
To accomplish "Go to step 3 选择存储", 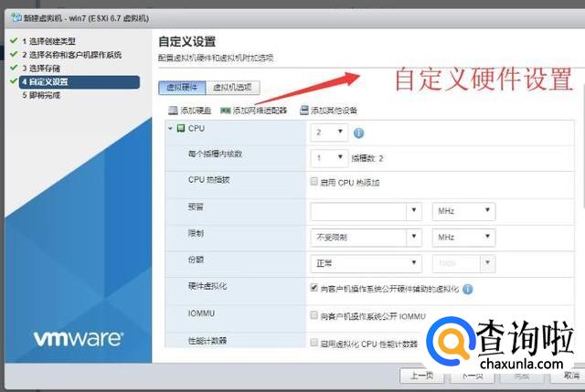I will (40, 69).
